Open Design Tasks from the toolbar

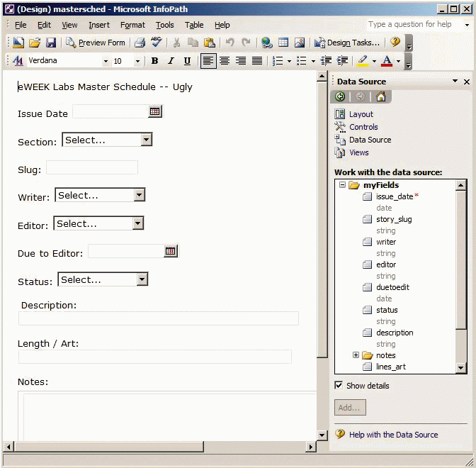click(347, 43)
